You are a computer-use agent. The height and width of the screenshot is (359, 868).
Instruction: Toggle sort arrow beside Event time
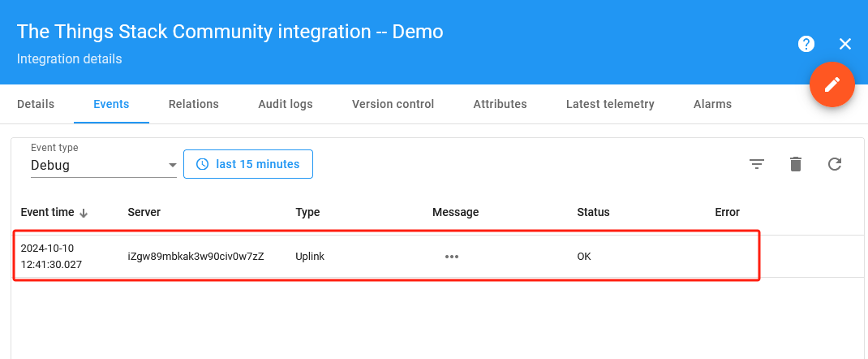(x=84, y=213)
